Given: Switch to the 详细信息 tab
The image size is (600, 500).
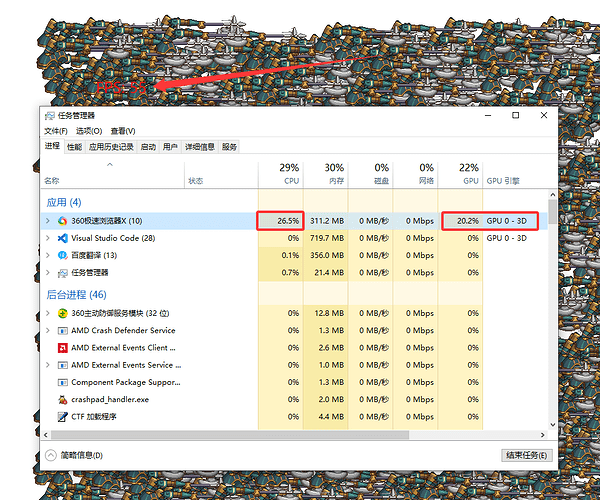Looking at the screenshot, I should click(x=200, y=147).
